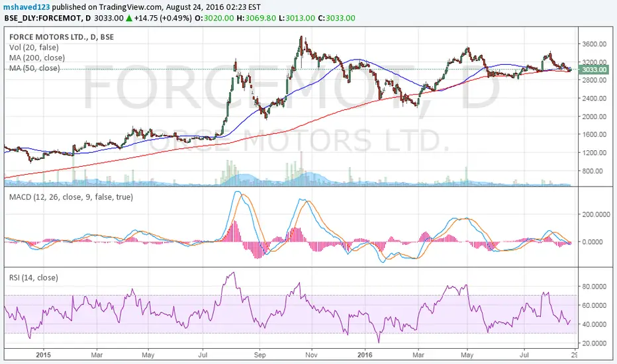The width and height of the screenshot is (617, 364).
Task: Click the green up-arrow price change indicator
Action: (129, 18)
